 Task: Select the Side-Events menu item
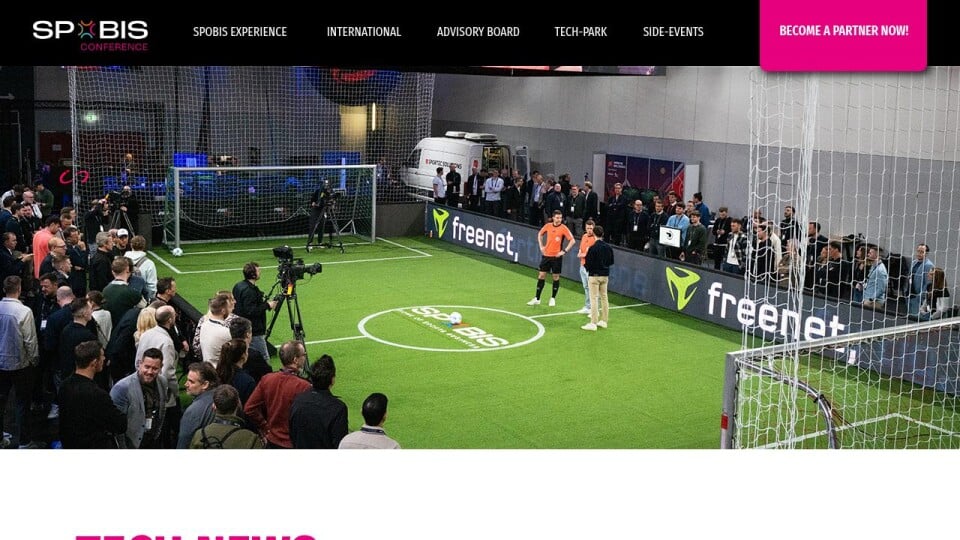coord(673,32)
